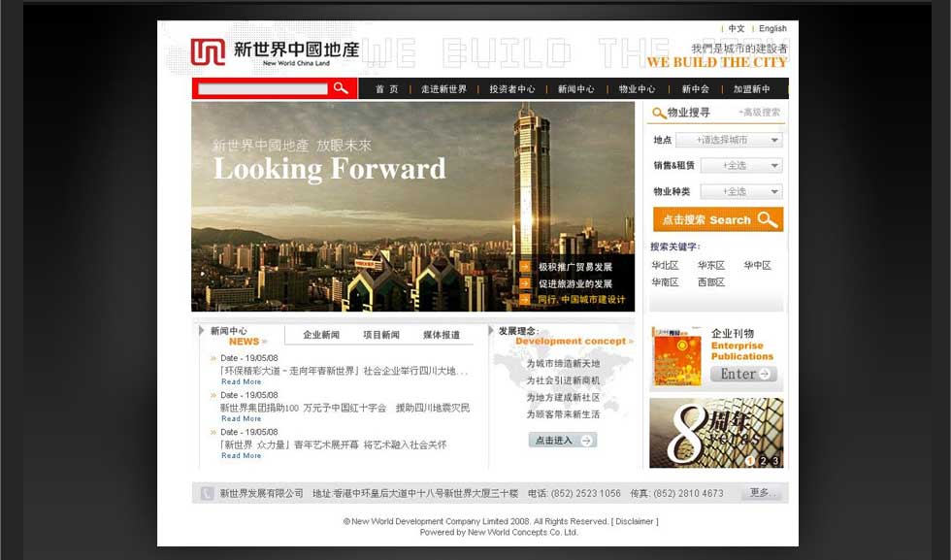The width and height of the screenshot is (951, 560).
Task: Click the phone icon in the footer address bar
Action: coord(208,493)
